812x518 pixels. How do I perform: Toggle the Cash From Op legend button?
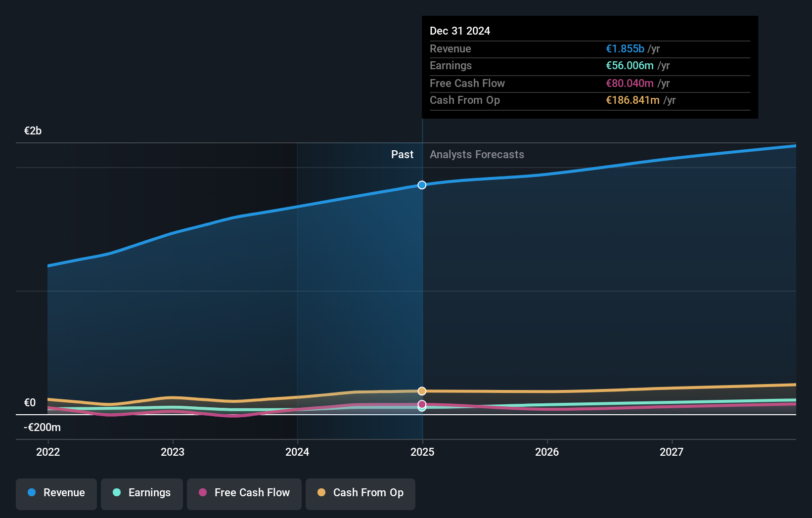(361, 494)
